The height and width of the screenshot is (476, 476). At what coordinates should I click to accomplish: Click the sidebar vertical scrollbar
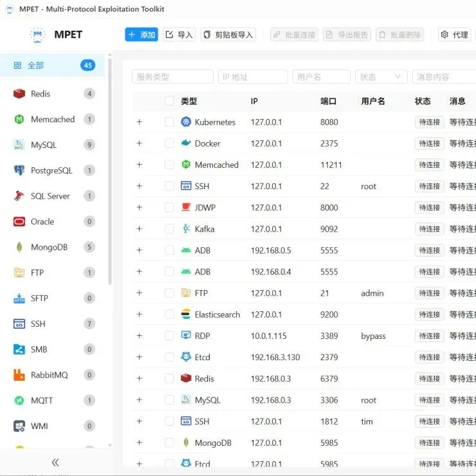coord(110,172)
